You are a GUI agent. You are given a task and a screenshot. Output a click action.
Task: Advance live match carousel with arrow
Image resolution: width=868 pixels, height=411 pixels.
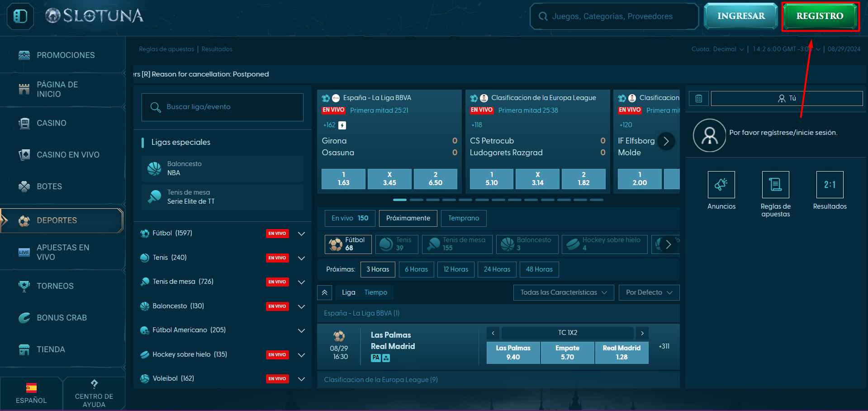(666, 141)
